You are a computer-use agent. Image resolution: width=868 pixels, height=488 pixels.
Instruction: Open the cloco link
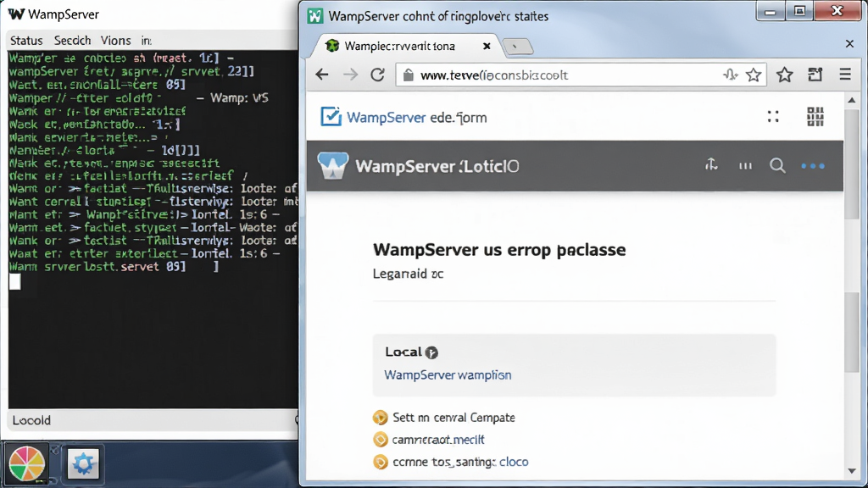click(514, 462)
